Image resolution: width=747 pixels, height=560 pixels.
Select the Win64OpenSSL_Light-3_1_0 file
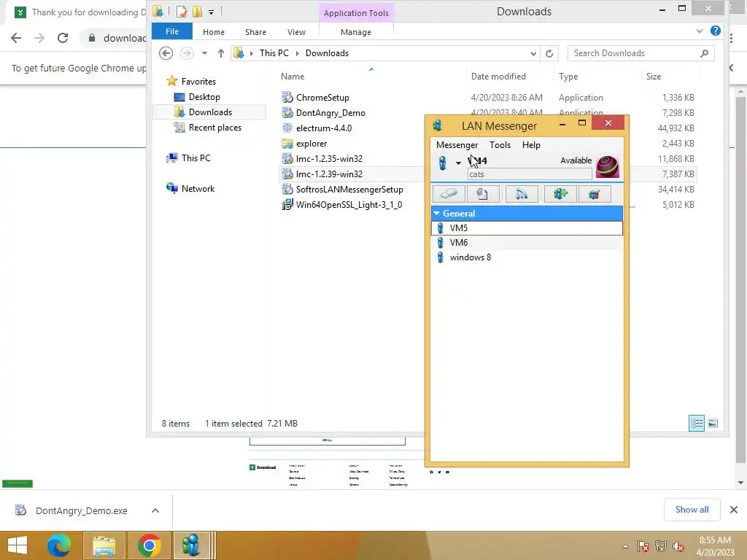tap(349, 204)
